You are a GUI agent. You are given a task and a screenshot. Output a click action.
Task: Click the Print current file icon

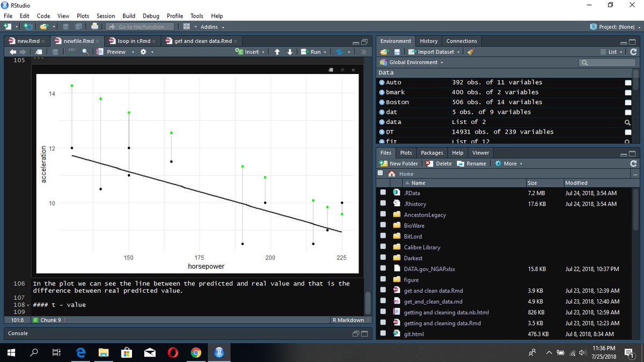click(95, 27)
